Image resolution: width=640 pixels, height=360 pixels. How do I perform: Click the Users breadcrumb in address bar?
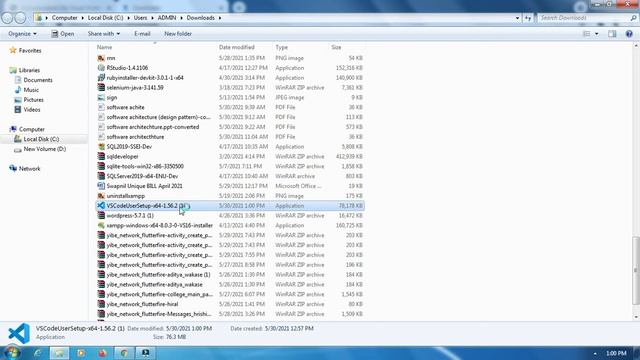pos(140,18)
